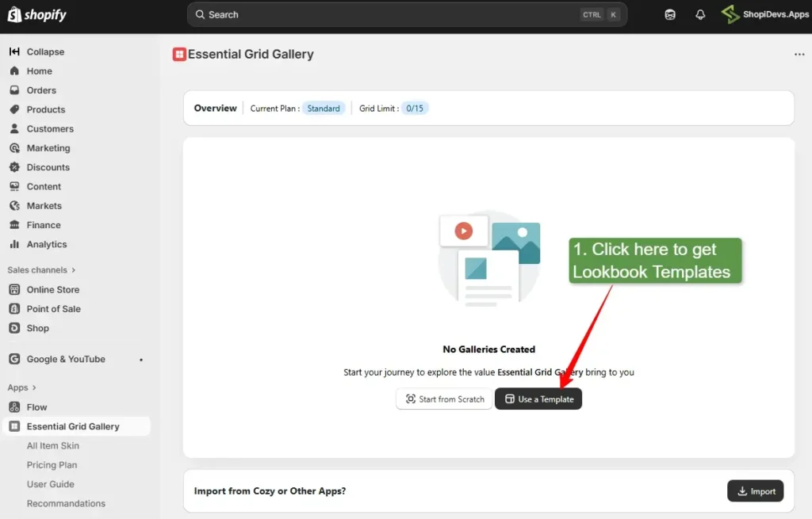Image resolution: width=812 pixels, height=519 pixels.
Task: Go to Discounts in the sidebar
Action: click(x=48, y=167)
